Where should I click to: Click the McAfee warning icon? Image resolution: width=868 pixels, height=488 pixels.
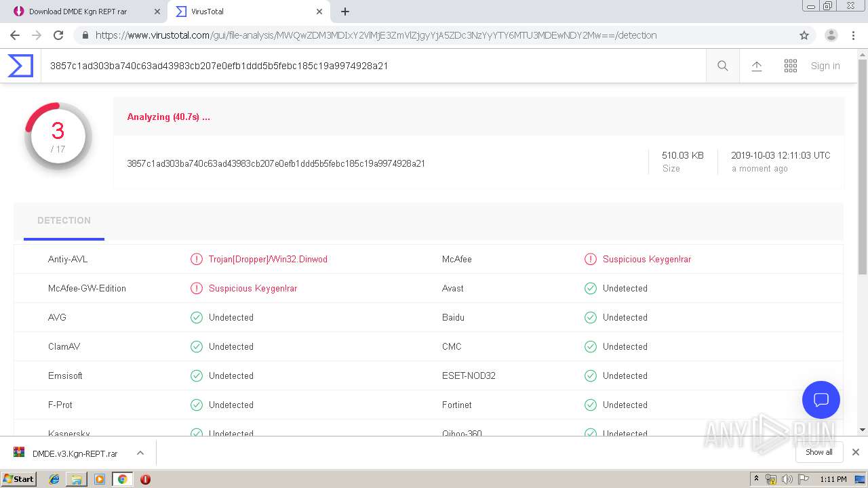click(591, 259)
